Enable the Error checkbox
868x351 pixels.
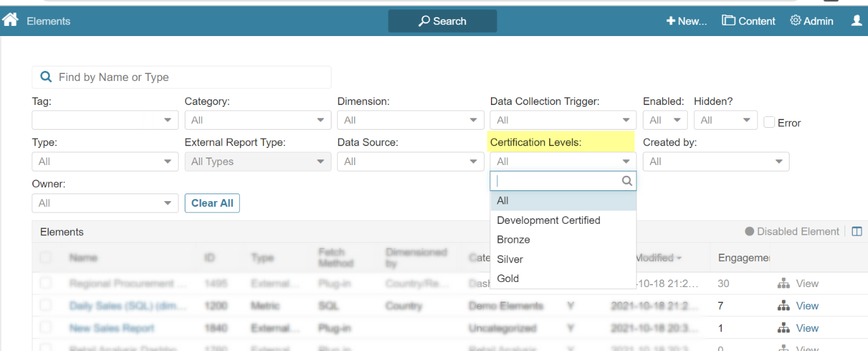pyautogui.click(x=769, y=122)
